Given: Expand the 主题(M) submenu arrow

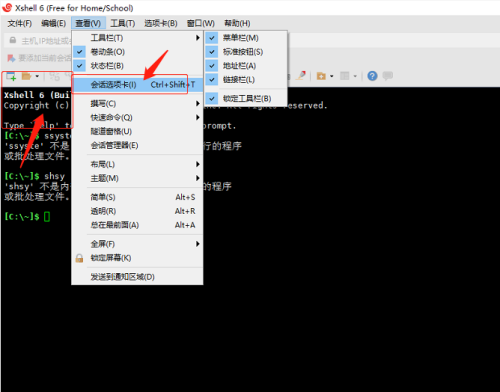Looking at the screenshot, I should pyautogui.click(x=198, y=178).
